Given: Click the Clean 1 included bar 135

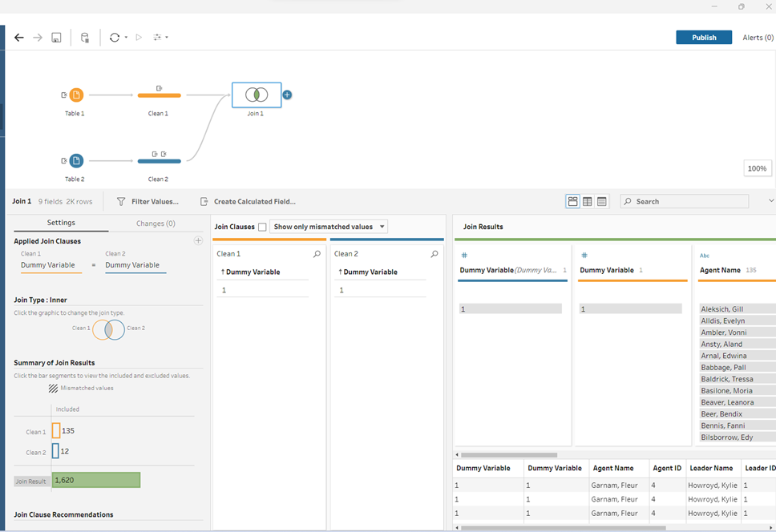Looking at the screenshot, I should click(x=56, y=430).
